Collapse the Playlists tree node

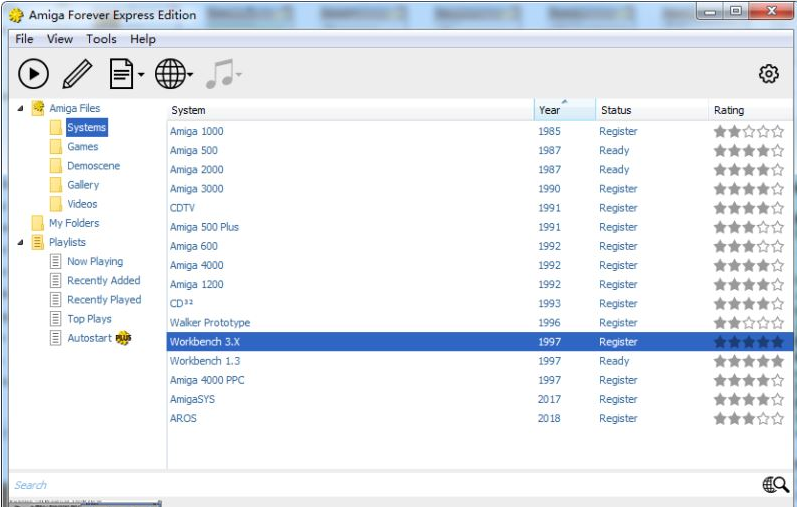(20, 243)
